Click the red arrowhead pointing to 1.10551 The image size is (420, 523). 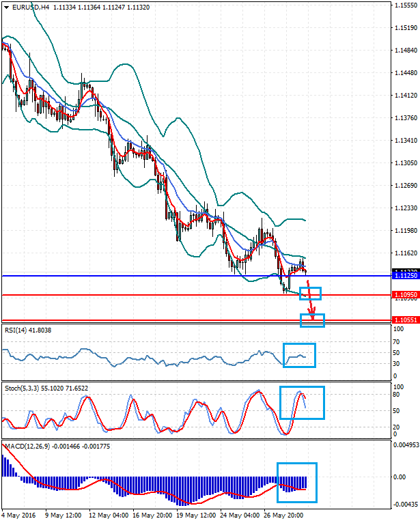tap(313, 315)
